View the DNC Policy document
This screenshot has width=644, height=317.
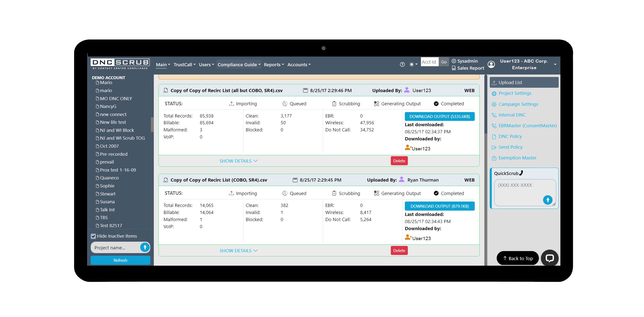tap(510, 136)
